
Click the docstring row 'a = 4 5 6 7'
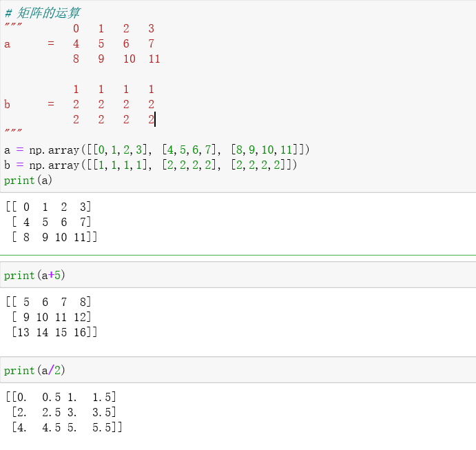79,43
